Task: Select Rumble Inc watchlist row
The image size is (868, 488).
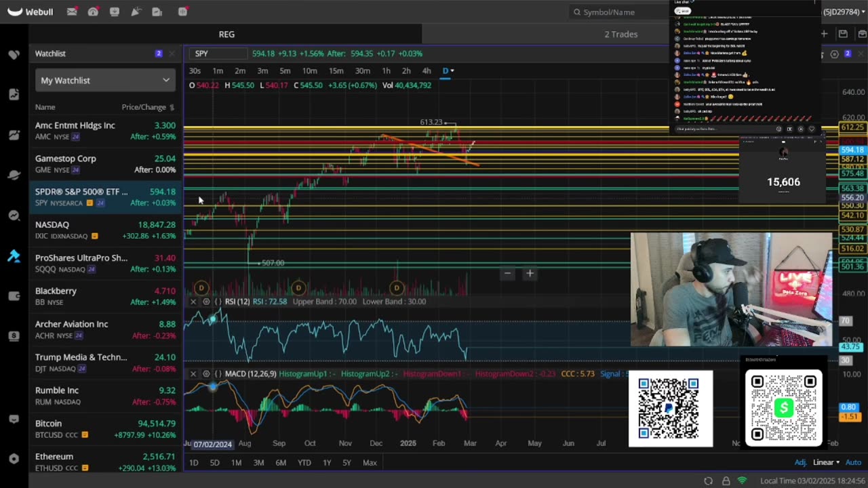Action: point(105,396)
